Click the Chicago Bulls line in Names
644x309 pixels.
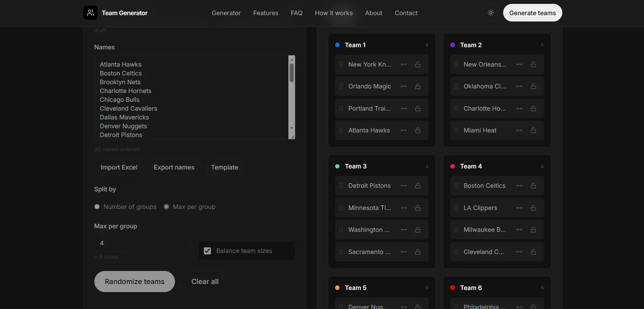tap(120, 100)
